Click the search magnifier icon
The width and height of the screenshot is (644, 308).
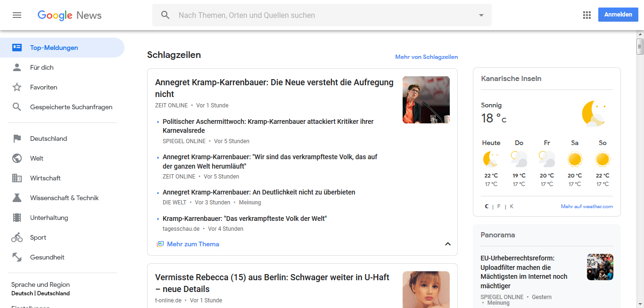(165, 15)
